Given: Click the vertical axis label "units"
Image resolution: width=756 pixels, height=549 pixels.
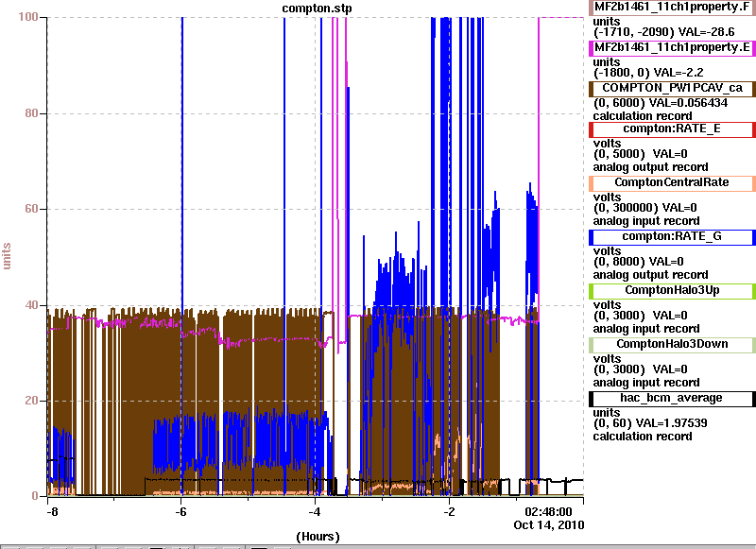Looking at the screenshot, I should [7, 256].
